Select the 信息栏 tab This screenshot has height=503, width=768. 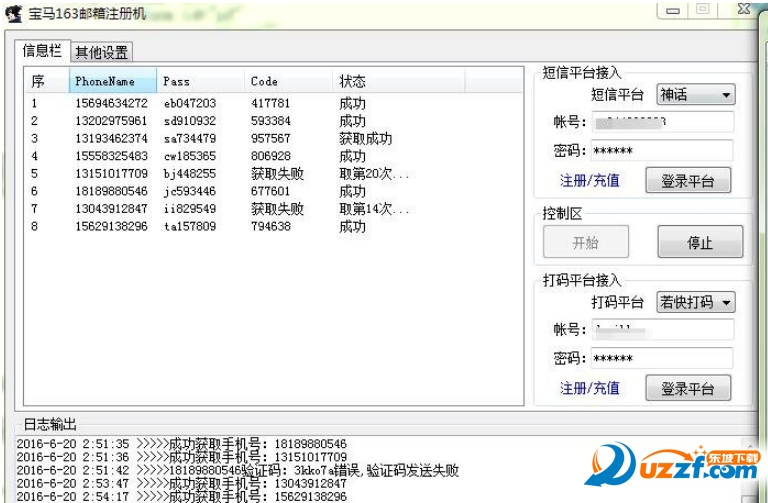click(x=42, y=50)
